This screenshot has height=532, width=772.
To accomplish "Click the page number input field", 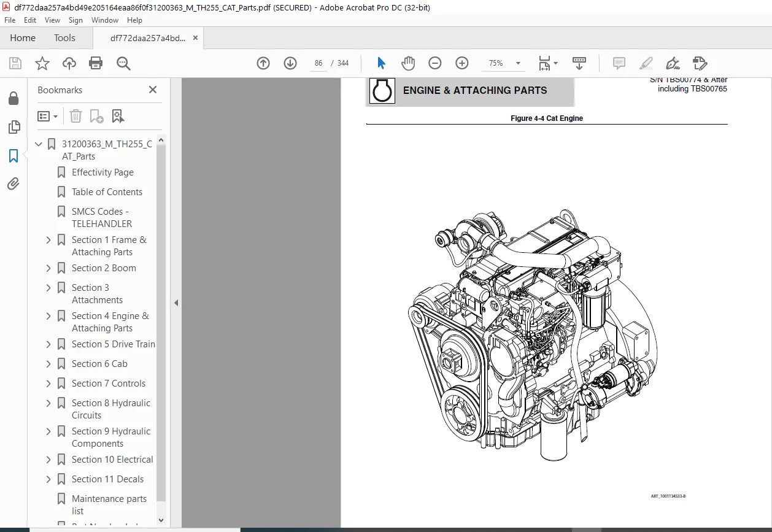I will click(318, 63).
